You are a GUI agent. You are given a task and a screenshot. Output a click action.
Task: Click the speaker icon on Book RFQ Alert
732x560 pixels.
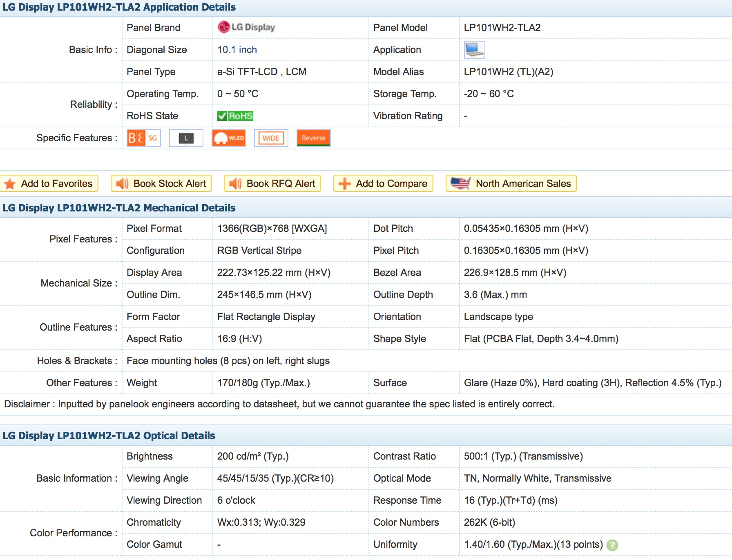pyautogui.click(x=235, y=184)
